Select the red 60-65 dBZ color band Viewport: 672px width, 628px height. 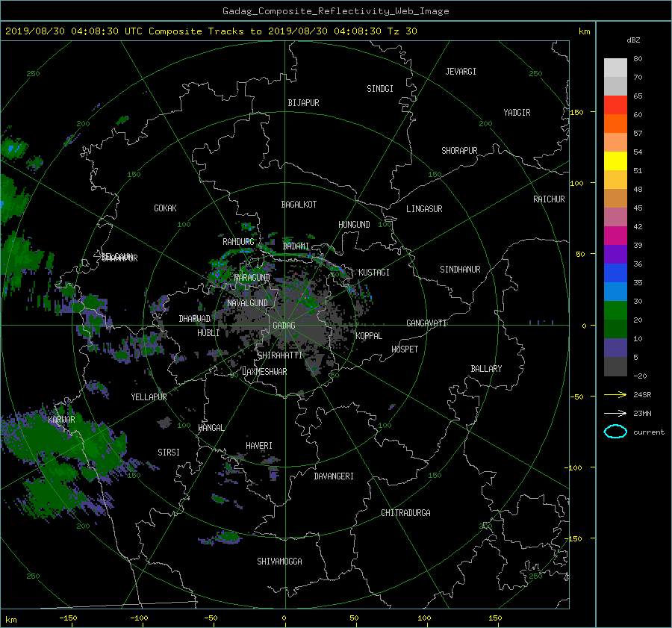coord(615,105)
